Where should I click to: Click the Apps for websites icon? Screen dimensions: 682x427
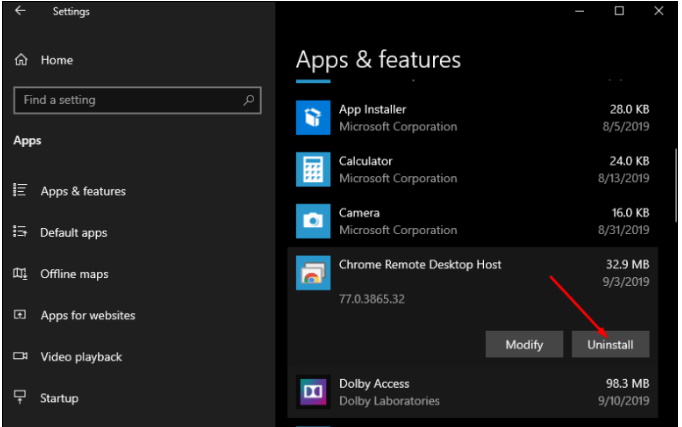coord(20,314)
